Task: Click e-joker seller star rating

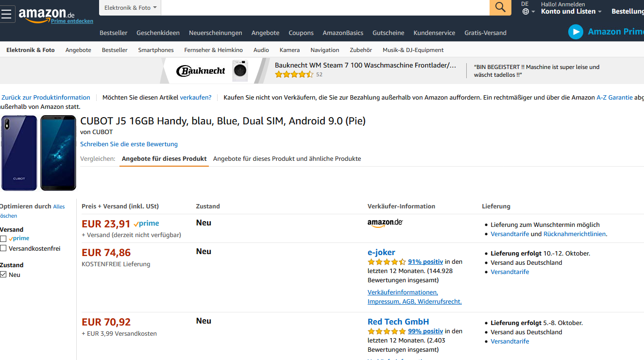Action: [x=387, y=262]
